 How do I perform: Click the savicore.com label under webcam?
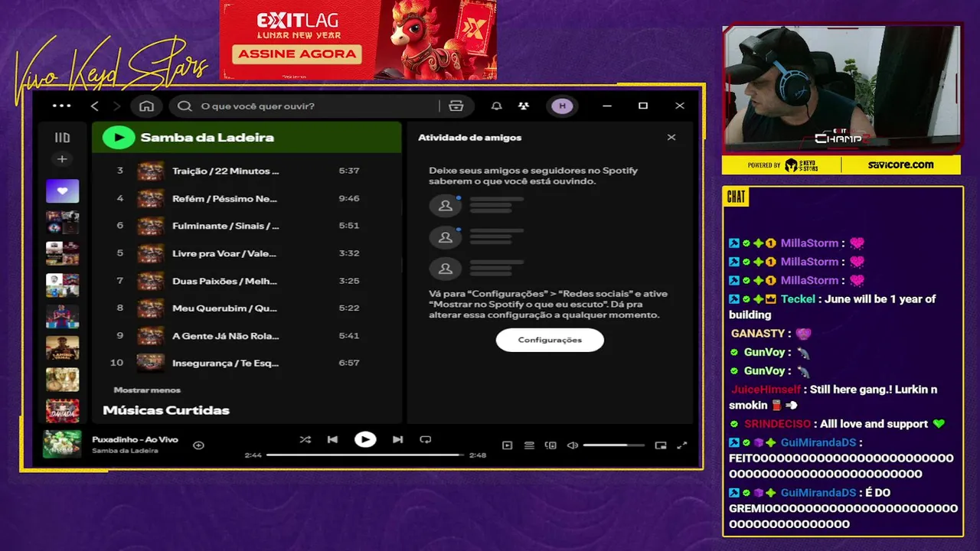pyautogui.click(x=900, y=165)
